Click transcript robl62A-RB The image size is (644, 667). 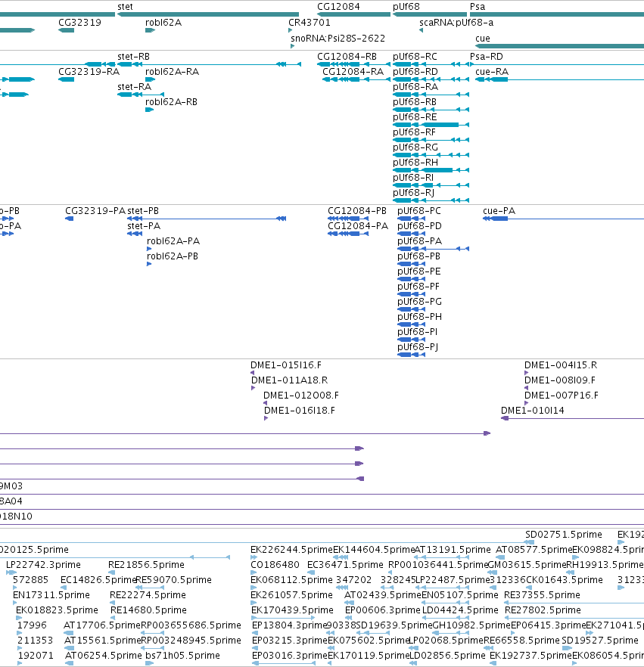(172, 101)
